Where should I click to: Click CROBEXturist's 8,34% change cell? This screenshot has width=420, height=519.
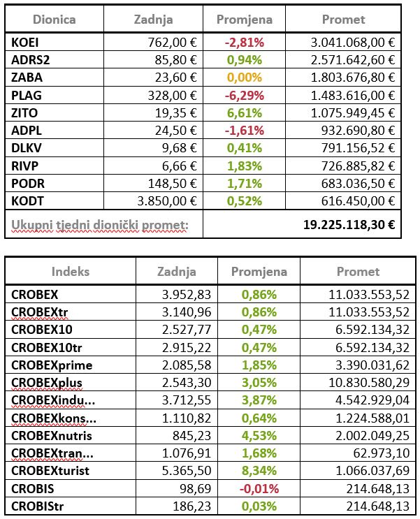259,470
